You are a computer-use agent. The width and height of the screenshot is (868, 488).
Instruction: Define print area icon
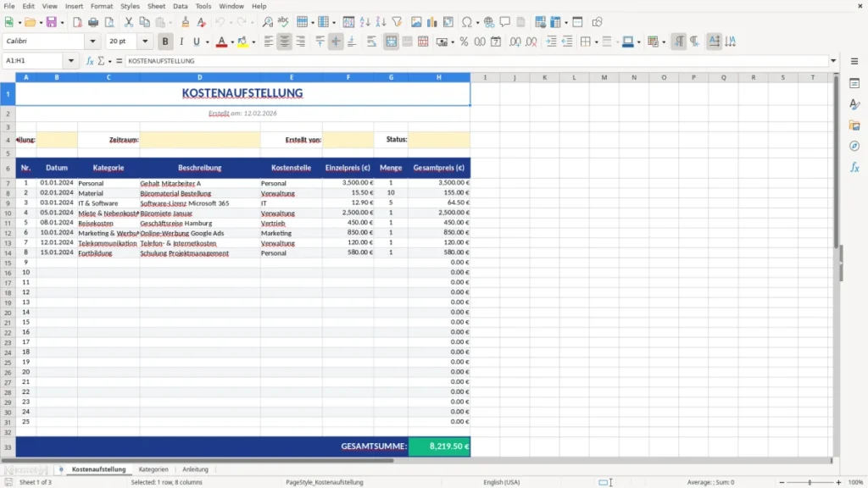[x=540, y=22]
